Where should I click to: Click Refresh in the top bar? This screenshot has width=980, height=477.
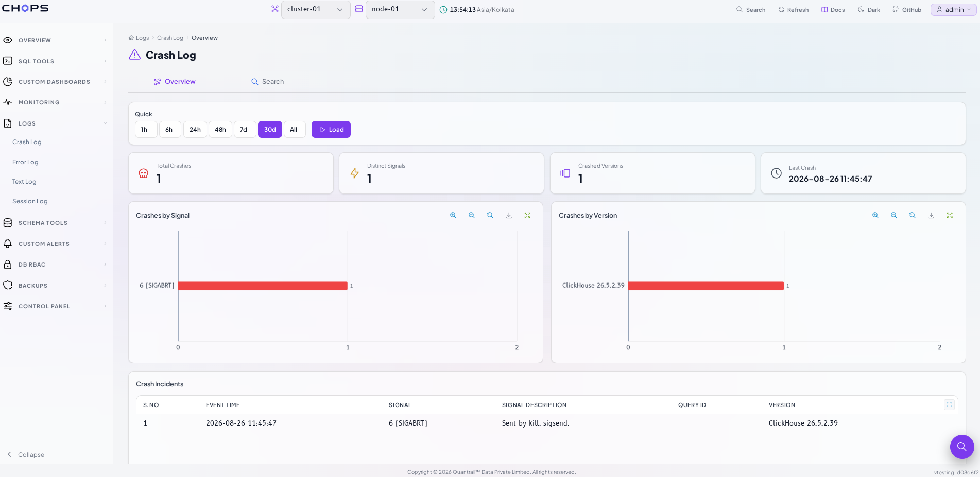point(793,10)
